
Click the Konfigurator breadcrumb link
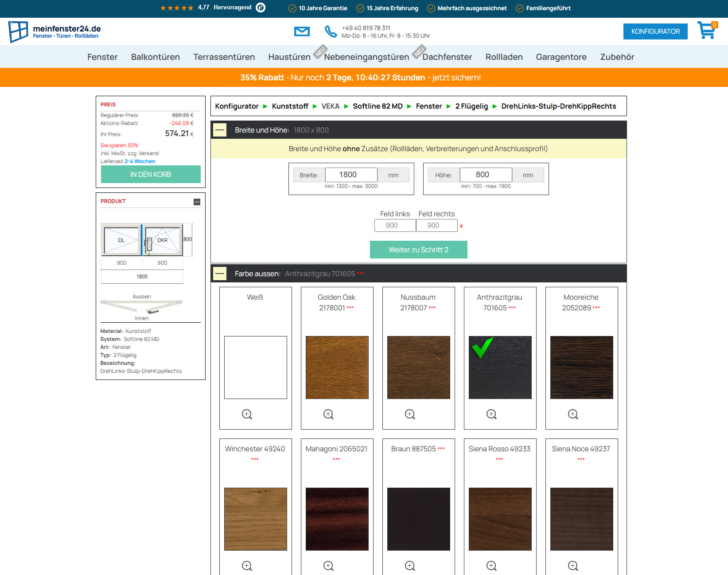[x=237, y=106]
